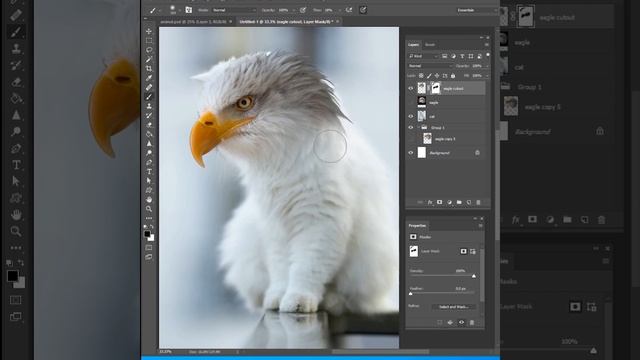Select eagle cutout mask thumbnail in main panel

[x=436, y=88]
